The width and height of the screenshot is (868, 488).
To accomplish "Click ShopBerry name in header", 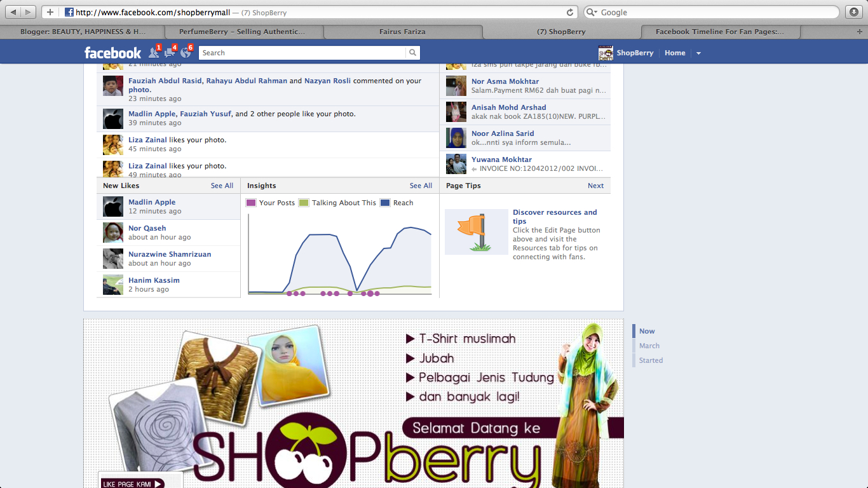I will click(635, 53).
